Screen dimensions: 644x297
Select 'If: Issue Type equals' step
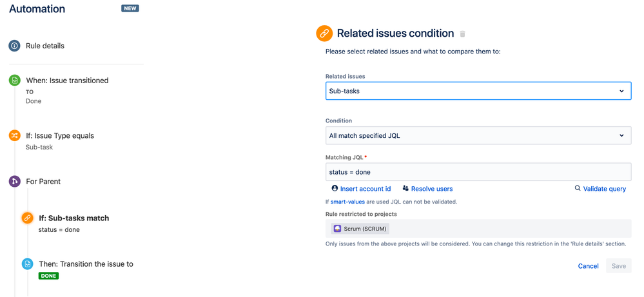pos(60,135)
